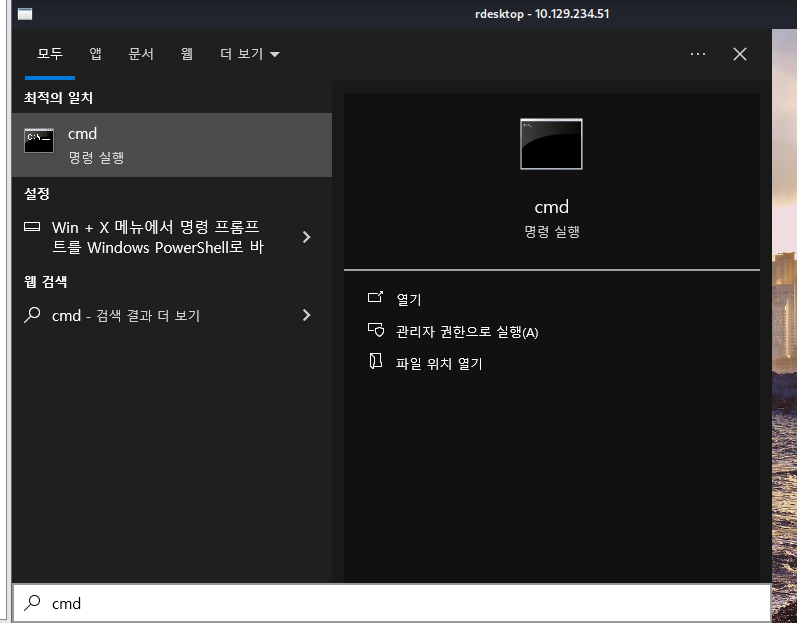The width and height of the screenshot is (797, 623).
Task: Click 파일 위치 열기
Action: [439, 363]
